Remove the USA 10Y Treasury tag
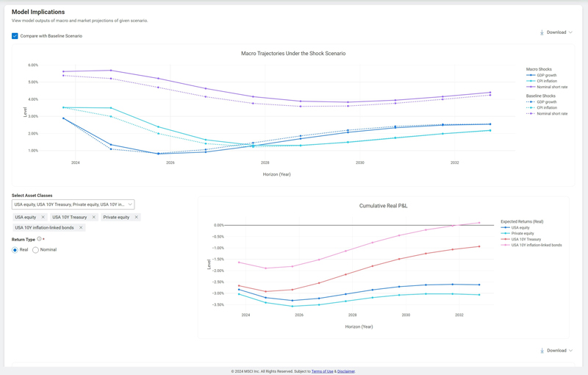 (94, 217)
